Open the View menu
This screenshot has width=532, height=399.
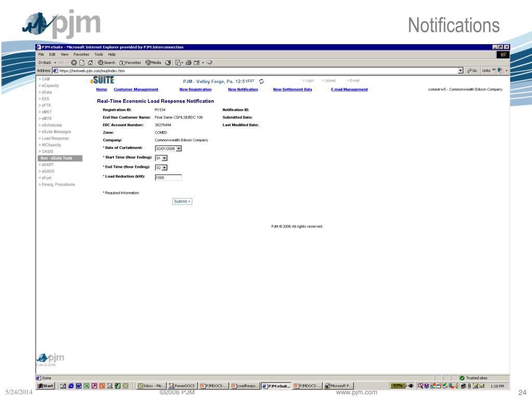point(64,54)
